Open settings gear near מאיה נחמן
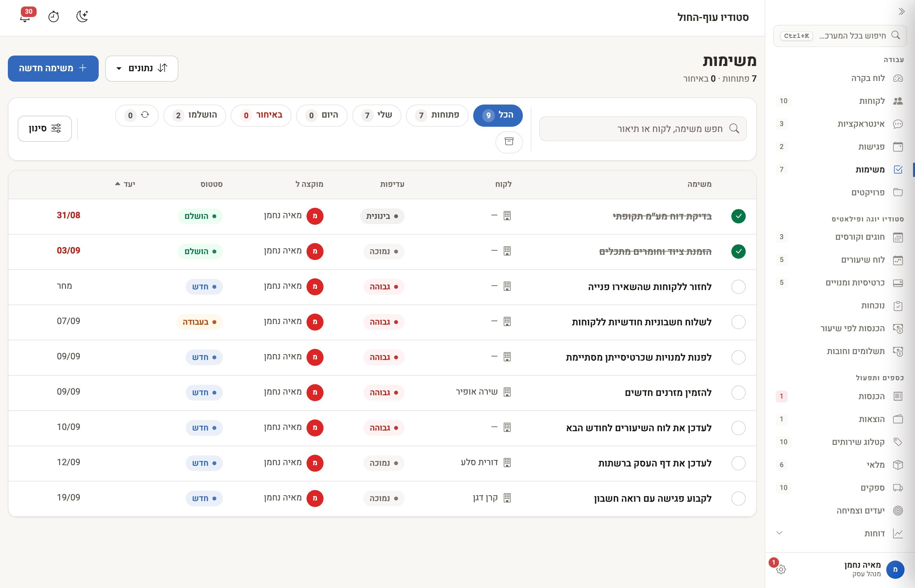915x588 pixels. [781, 569]
